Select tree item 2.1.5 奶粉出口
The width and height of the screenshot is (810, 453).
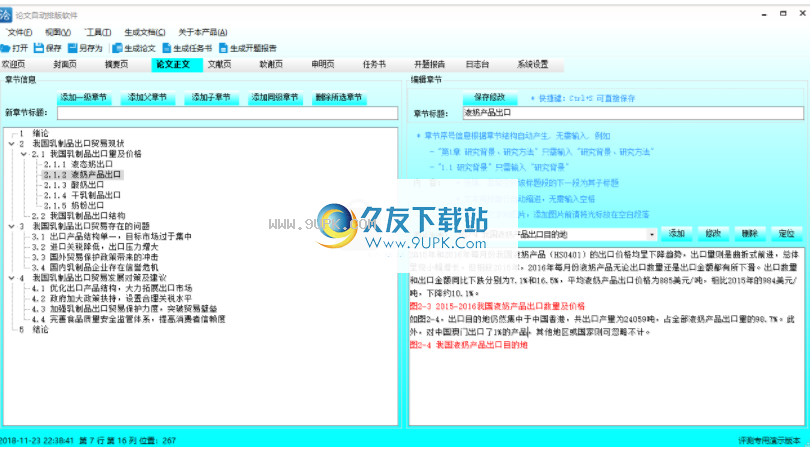point(74,206)
